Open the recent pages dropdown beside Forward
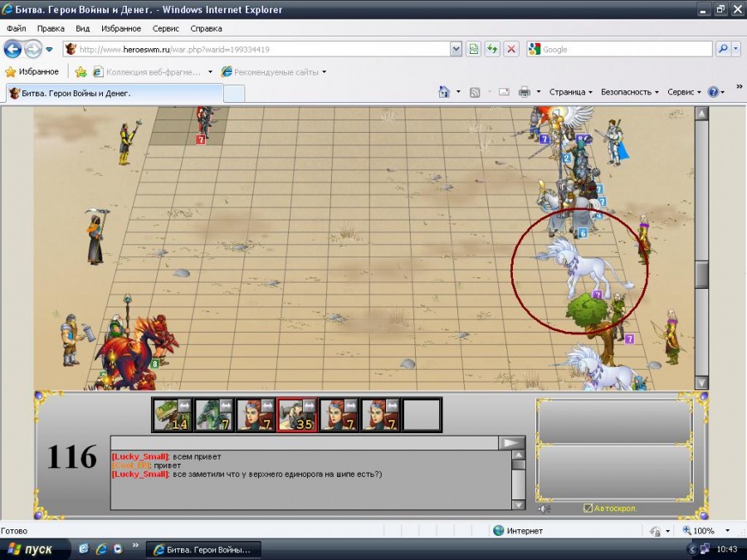 (x=49, y=49)
